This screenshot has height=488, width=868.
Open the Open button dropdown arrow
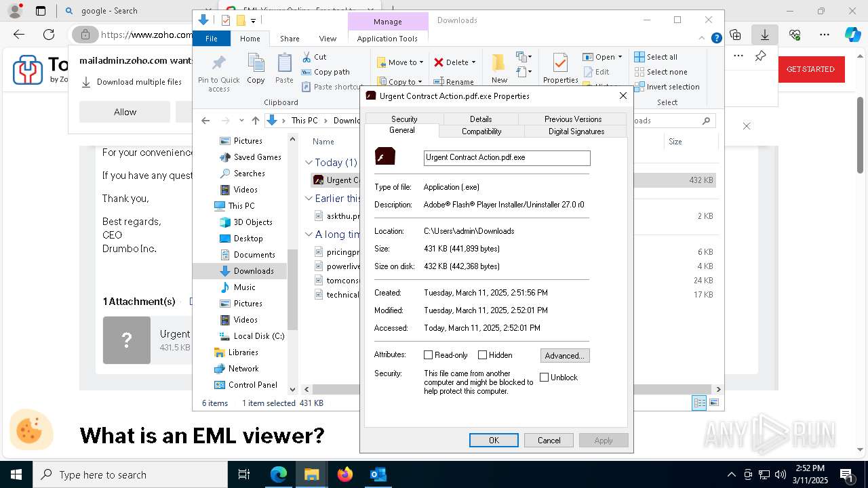[620, 57]
